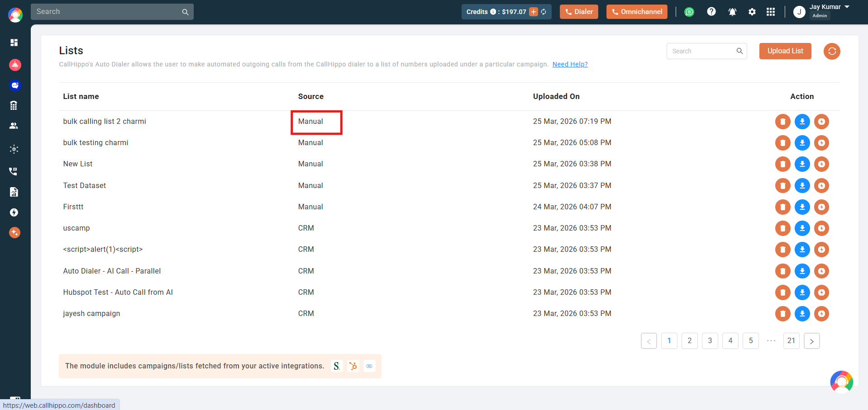The image size is (868, 410).
Task: Go to page 3 of lists
Action: pos(710,341)
